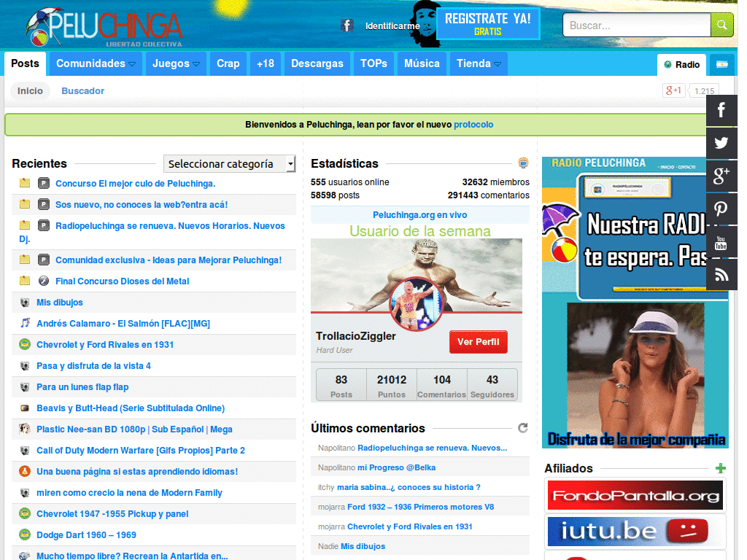
Task: Click into the Buscar search field
Action: (x=637, y=25)
